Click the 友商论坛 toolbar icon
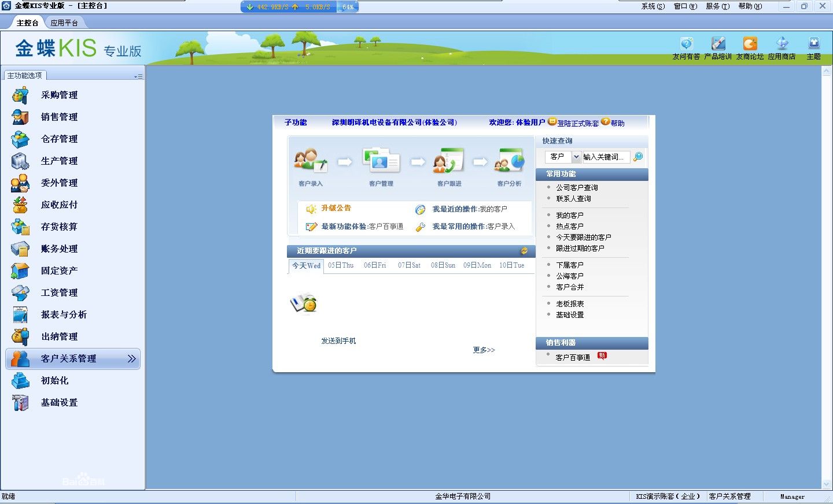The height and width of the screenshot is (504, 833). 750,43
